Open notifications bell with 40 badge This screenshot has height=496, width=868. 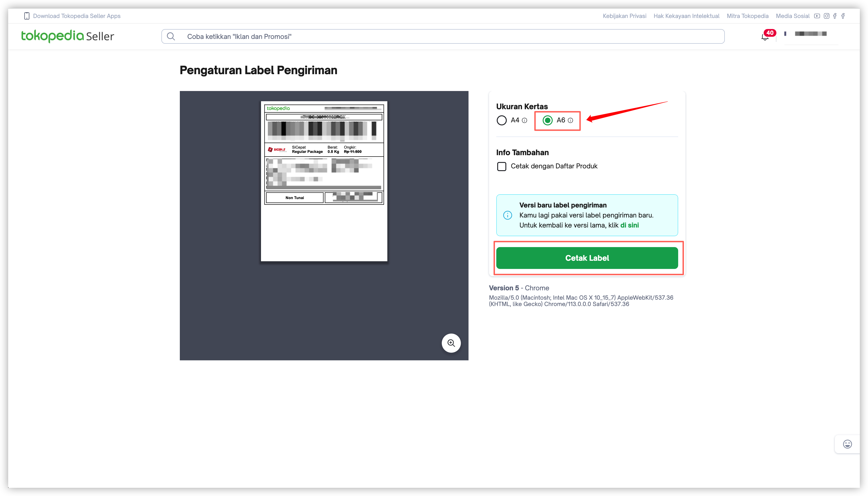pyautogui.click(x=765, y=36)
